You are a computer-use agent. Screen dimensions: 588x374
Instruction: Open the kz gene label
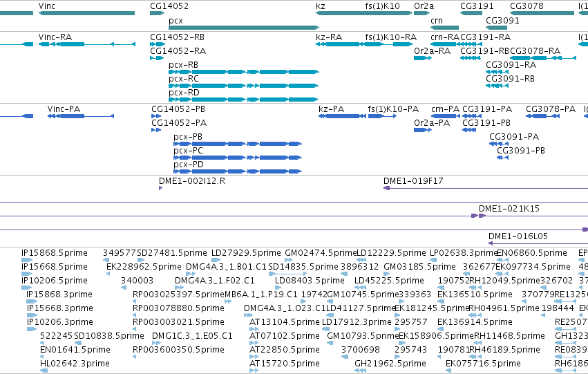tap(320, 6)
